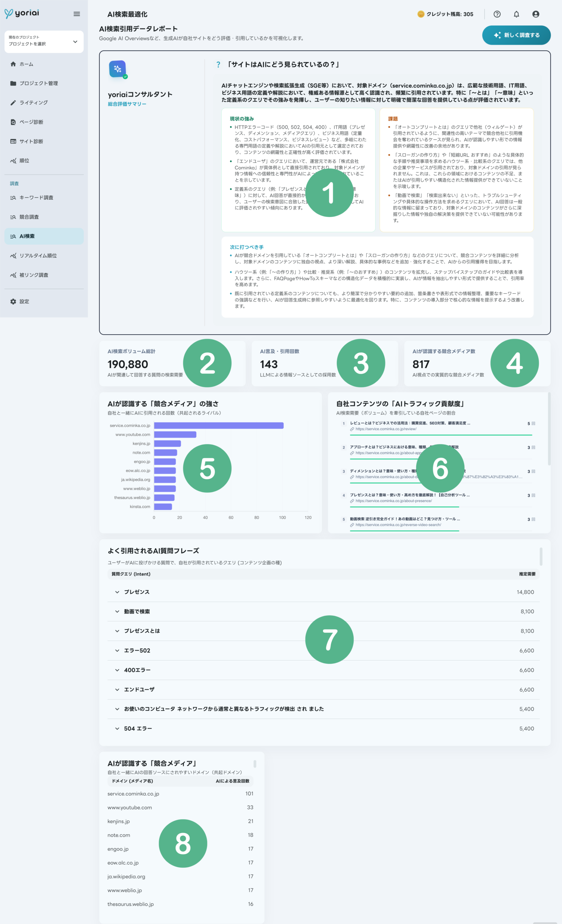
Task: Open the notifications bell icon
Action: pyautogui.click(x=516, y=14)
